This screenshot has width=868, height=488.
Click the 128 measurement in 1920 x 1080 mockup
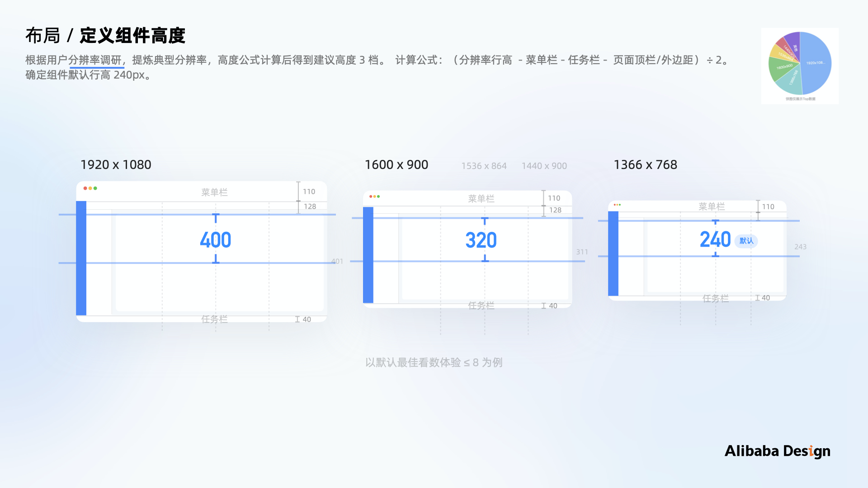(310, 206)
